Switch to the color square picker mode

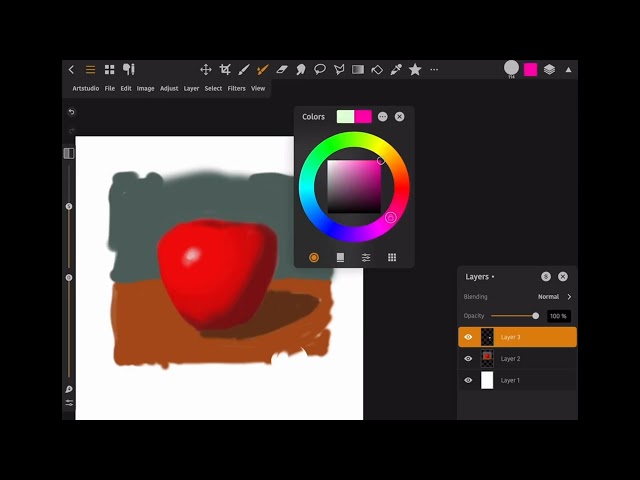pos(340,257)
